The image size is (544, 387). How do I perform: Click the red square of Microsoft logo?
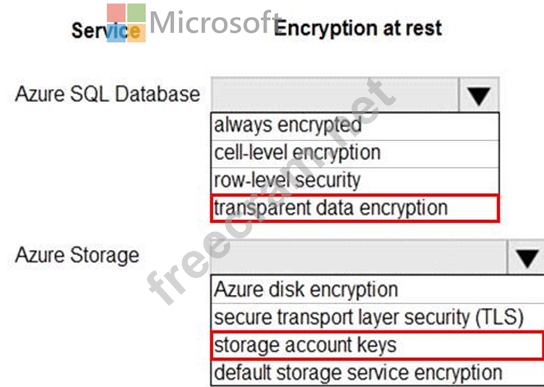coord(116,13)
